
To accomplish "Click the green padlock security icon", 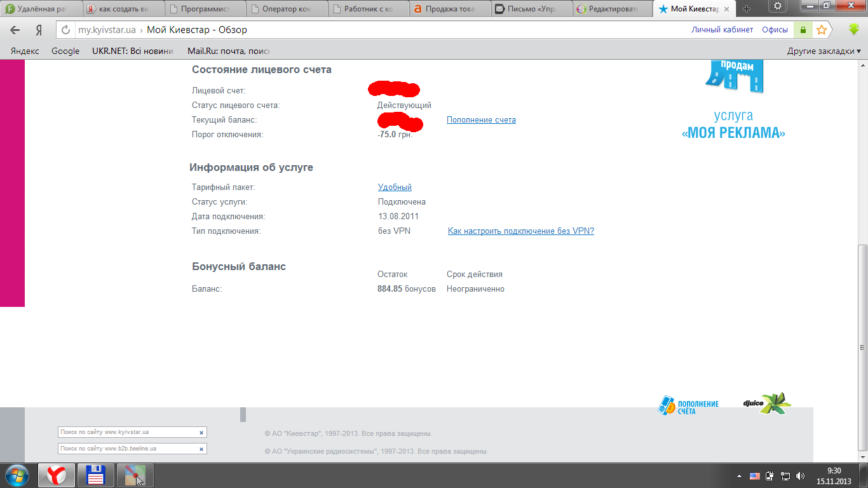I will coord(803,30).
